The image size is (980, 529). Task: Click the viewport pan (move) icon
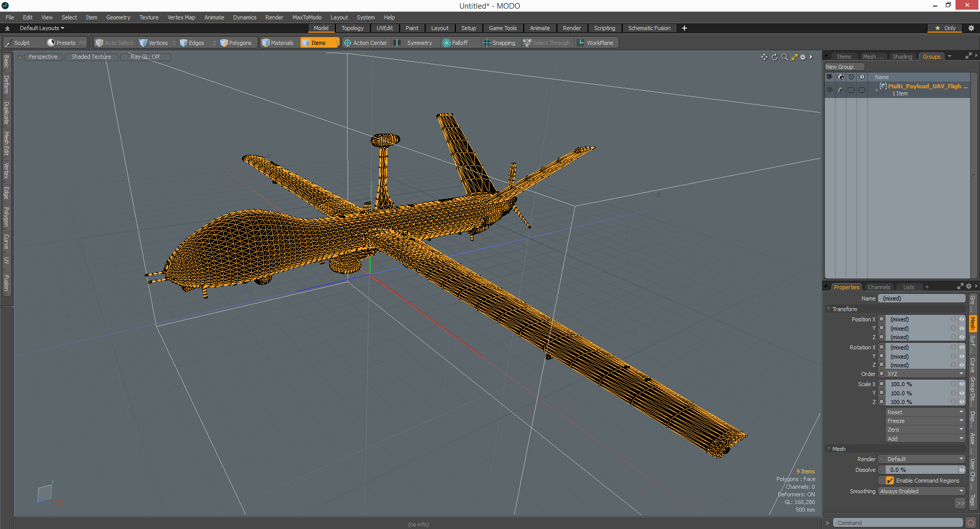[x=764, y=57]
